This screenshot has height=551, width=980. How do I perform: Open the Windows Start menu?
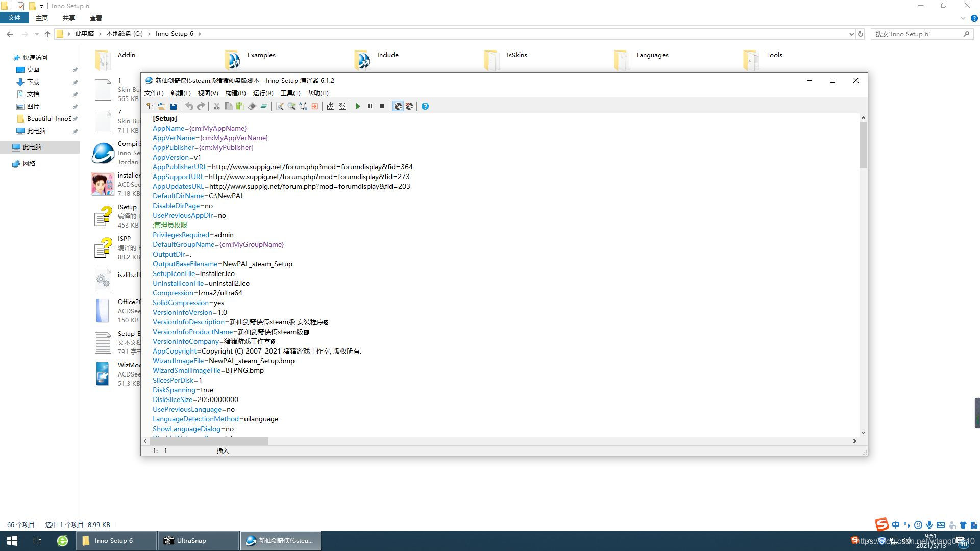pos(12,541)
